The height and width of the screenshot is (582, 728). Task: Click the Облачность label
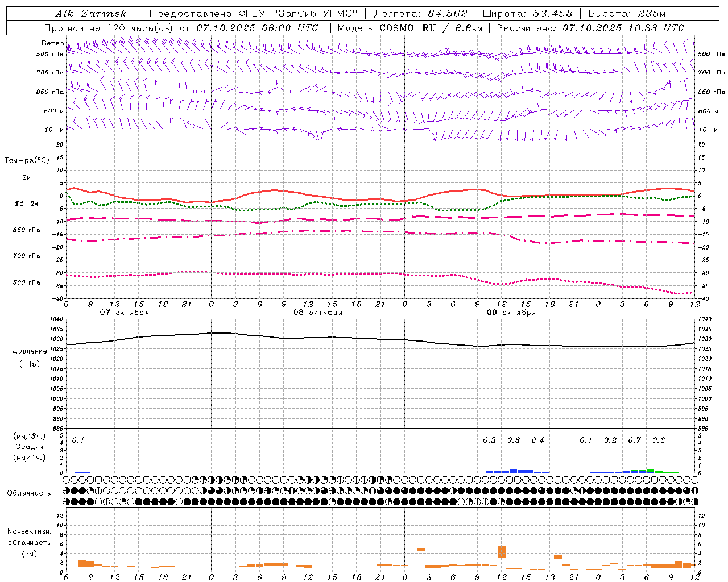tap(29, 493)
